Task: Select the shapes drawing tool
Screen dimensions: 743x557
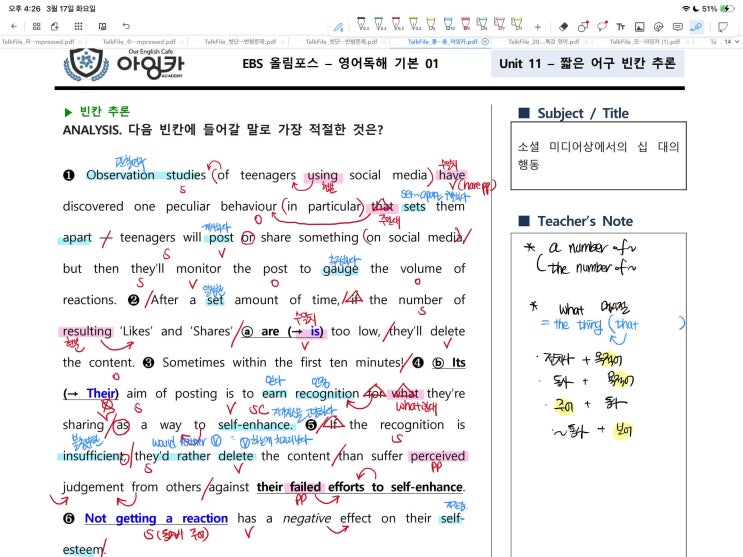Action: click(x=582, y=26)
